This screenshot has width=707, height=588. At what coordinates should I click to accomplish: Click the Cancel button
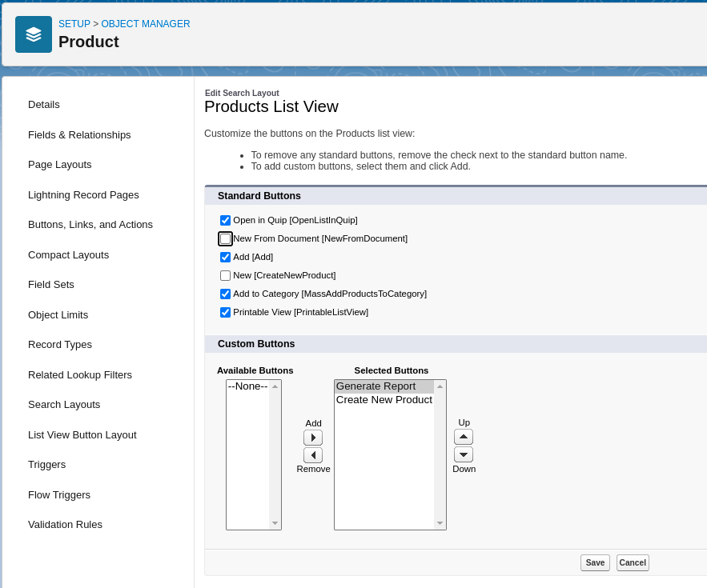[632, 562]
